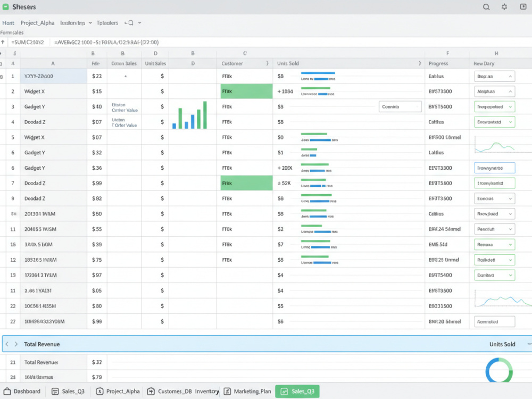The height and width of the screenshot is (399, 532).
Task: Click the formula bar with =AVER formula
Action: (106, 42)
